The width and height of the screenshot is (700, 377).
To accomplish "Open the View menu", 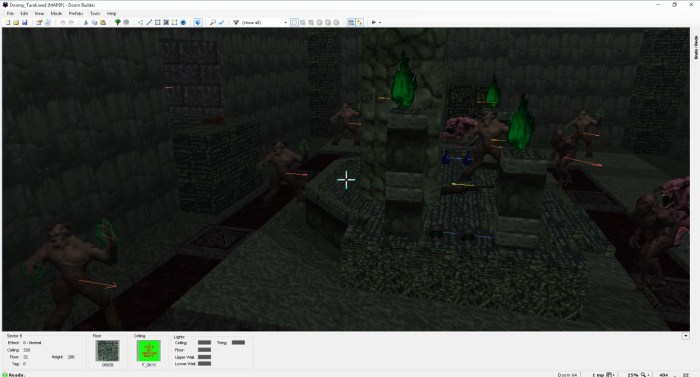I will (x=39, y=13).
